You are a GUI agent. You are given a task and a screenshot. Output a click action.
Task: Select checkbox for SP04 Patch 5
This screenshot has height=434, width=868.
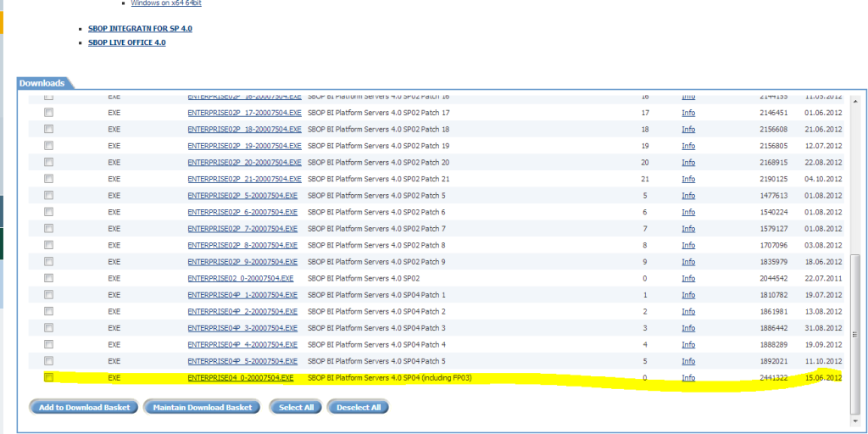point(48,361)
